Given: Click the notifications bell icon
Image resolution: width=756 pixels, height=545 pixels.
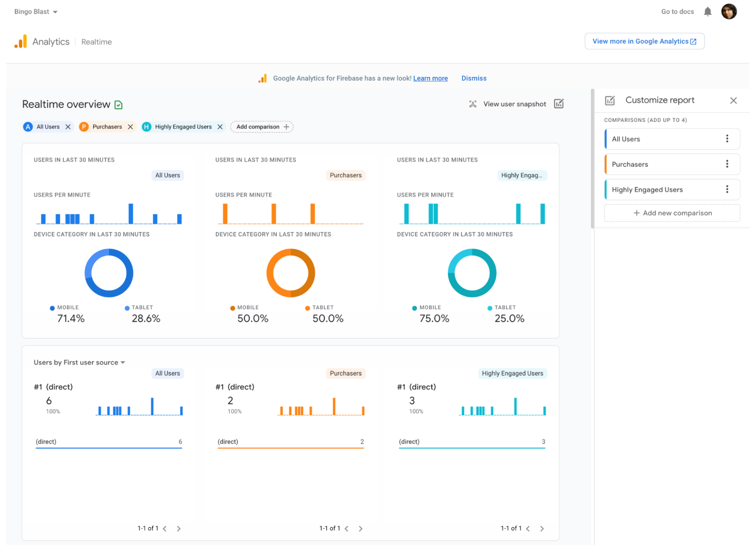Looking at the screenshot, I should click(707, 11).
